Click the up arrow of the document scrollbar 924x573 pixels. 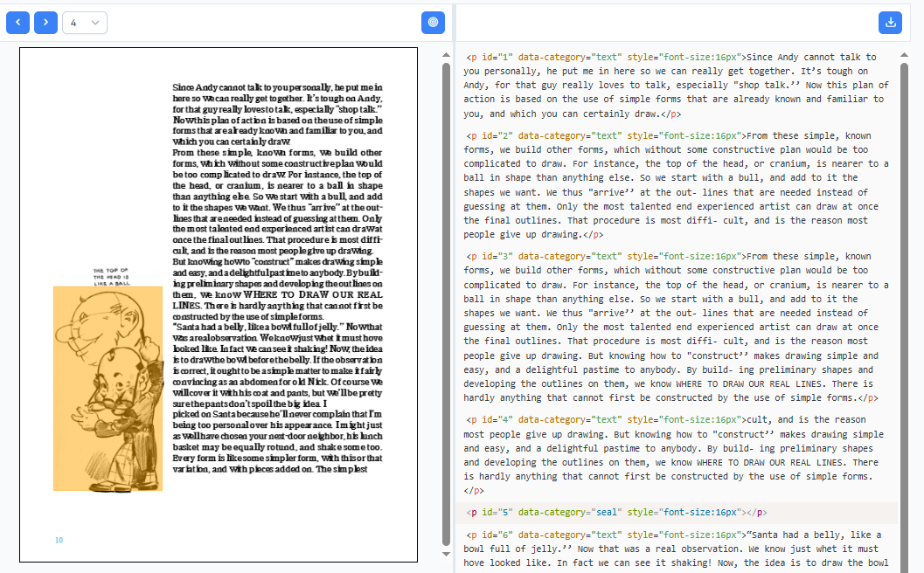tap(446, 55)
